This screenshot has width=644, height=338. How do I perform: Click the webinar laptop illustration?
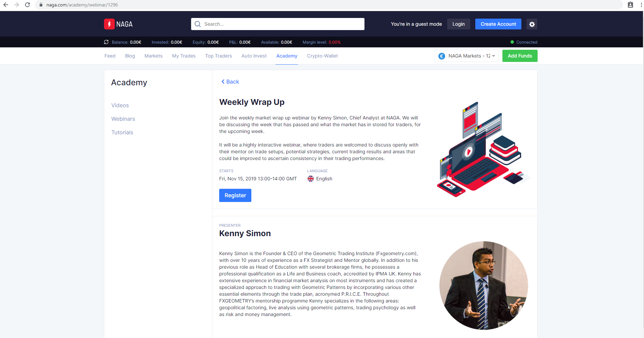tap(483, 149)
